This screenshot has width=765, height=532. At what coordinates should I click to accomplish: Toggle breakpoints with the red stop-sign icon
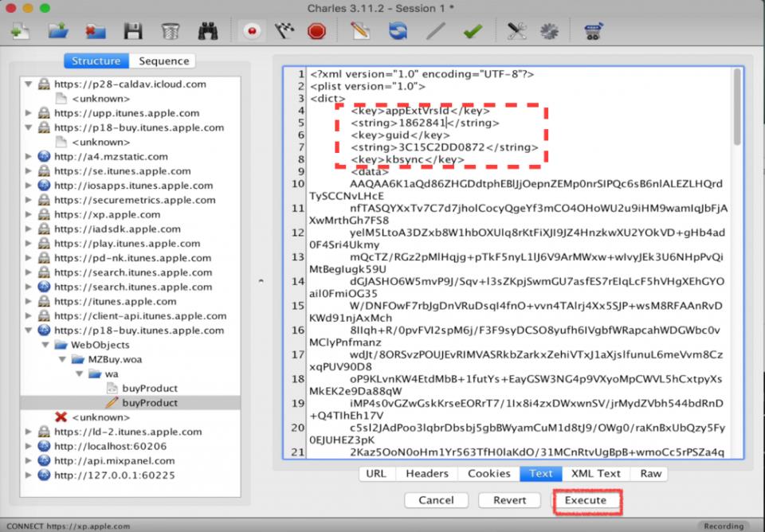316,31
